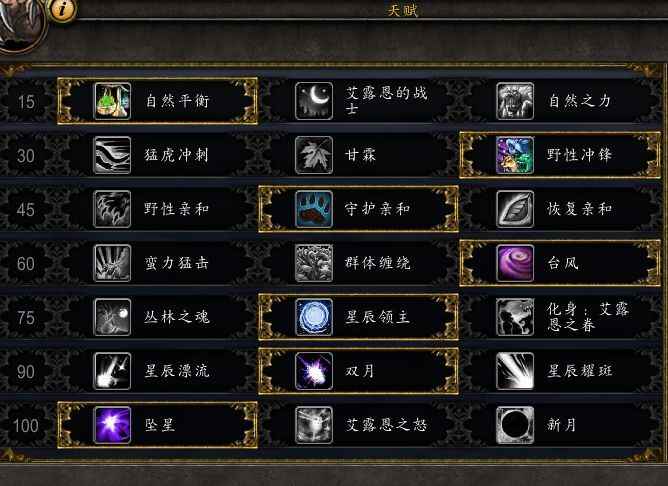The height and width of the screenshot is (486, 668).
Task: Click the 自然平衡 talent icon
Action: pyautogui.click(x=112, y=101)
